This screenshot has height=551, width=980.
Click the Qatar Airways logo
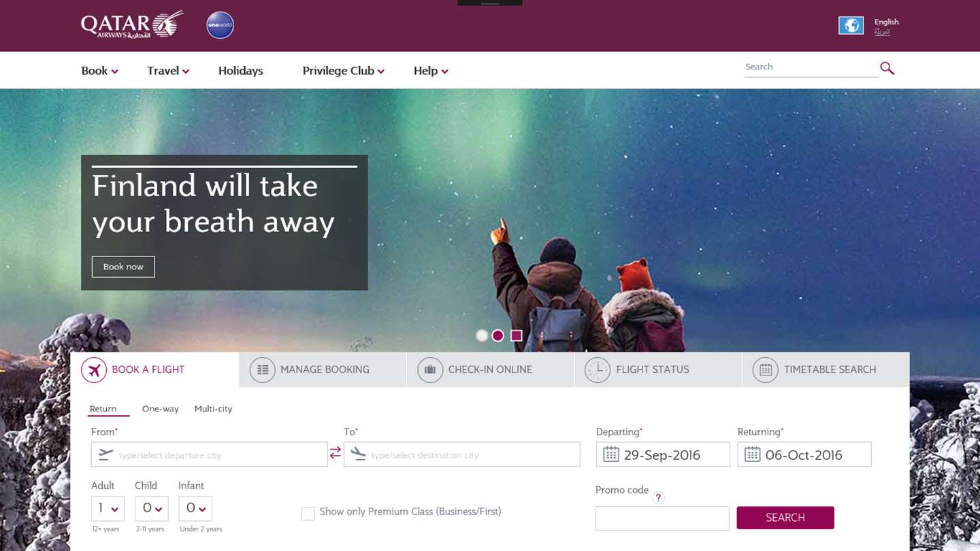tap(132, 24)
